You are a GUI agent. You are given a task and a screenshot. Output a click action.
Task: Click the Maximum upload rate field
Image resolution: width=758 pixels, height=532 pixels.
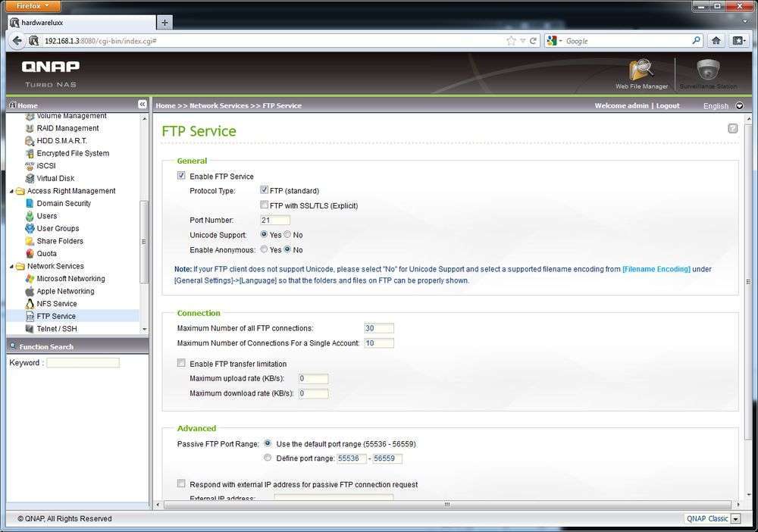[313, 379]
